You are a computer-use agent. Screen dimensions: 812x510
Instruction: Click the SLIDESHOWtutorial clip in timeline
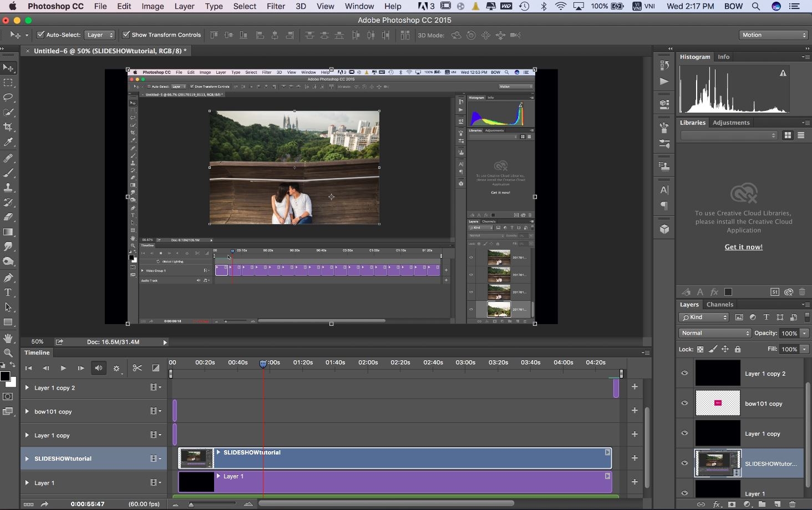point(395,458)
